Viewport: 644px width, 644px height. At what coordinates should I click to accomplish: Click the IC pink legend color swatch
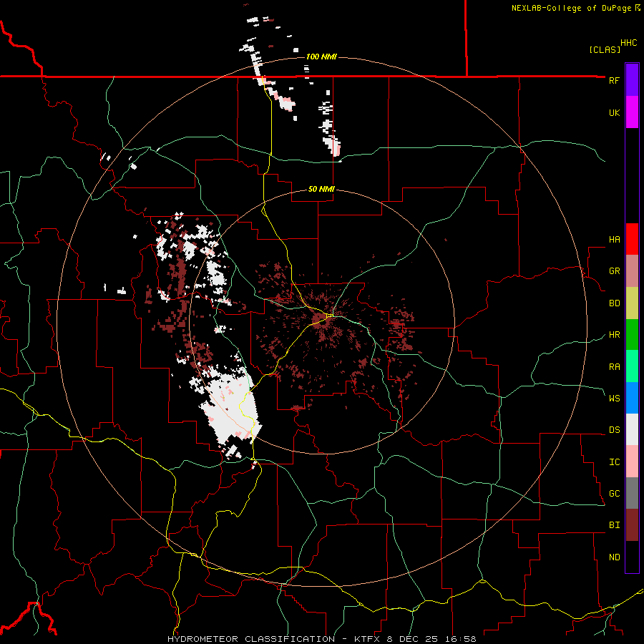coord(632,462)
